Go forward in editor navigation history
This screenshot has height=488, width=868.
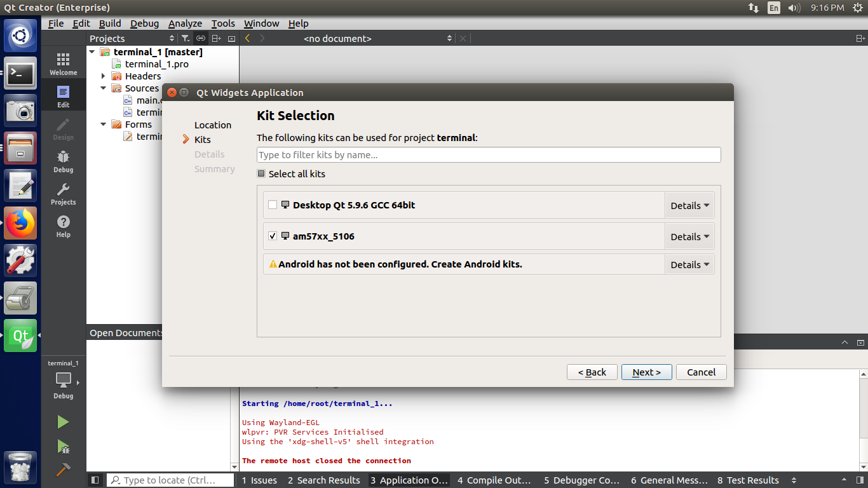262,39
